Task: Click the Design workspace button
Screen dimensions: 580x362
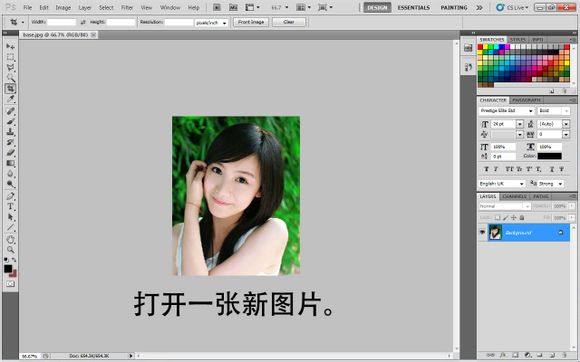Action: coord(377,7)
